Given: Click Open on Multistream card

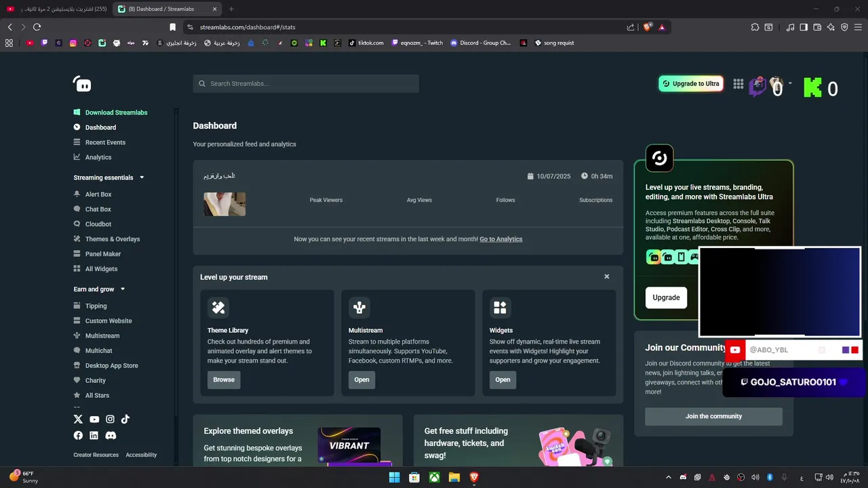Looking at the screenshot, I should pos(362,380).
